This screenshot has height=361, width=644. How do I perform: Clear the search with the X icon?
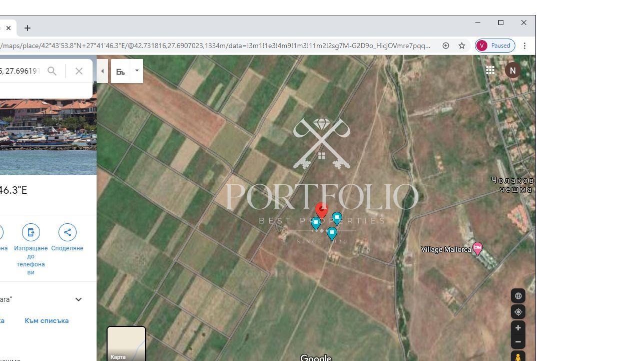pyautogui.click(x=79, y=71)
